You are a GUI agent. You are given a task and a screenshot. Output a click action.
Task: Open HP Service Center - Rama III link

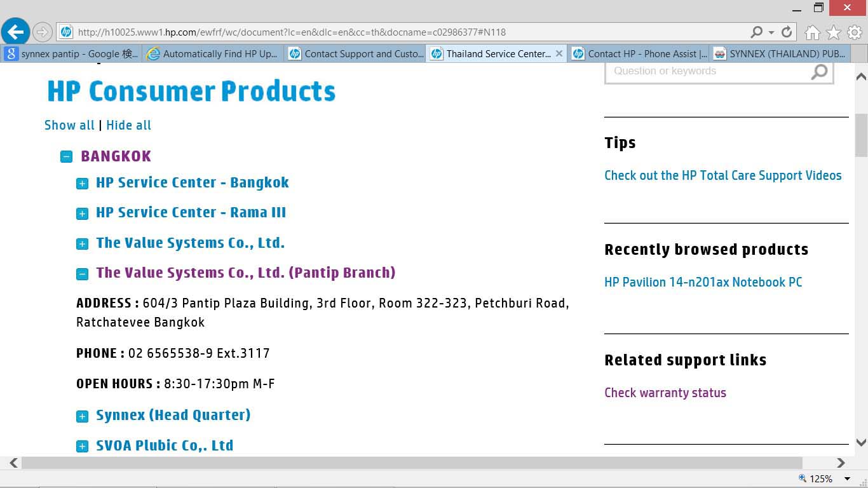(x=191, y=212)
